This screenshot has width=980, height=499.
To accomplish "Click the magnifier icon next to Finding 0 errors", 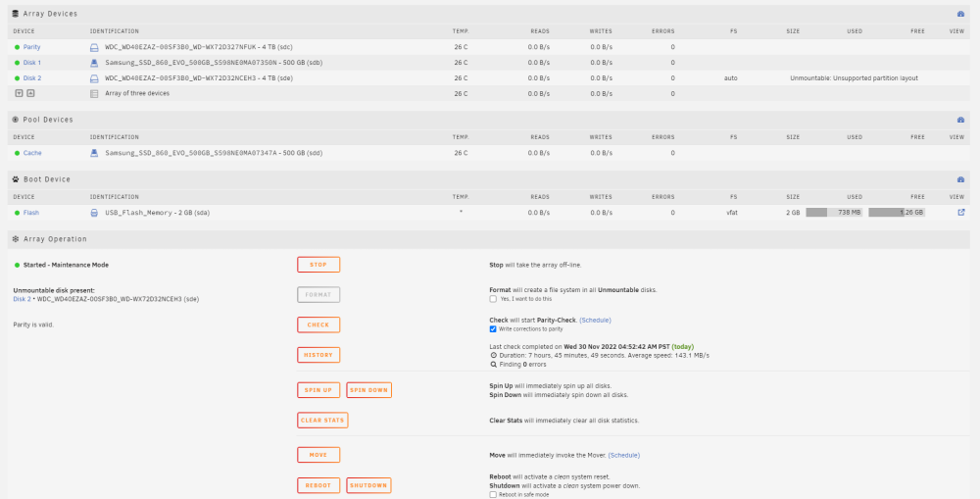I will (493, 364).
